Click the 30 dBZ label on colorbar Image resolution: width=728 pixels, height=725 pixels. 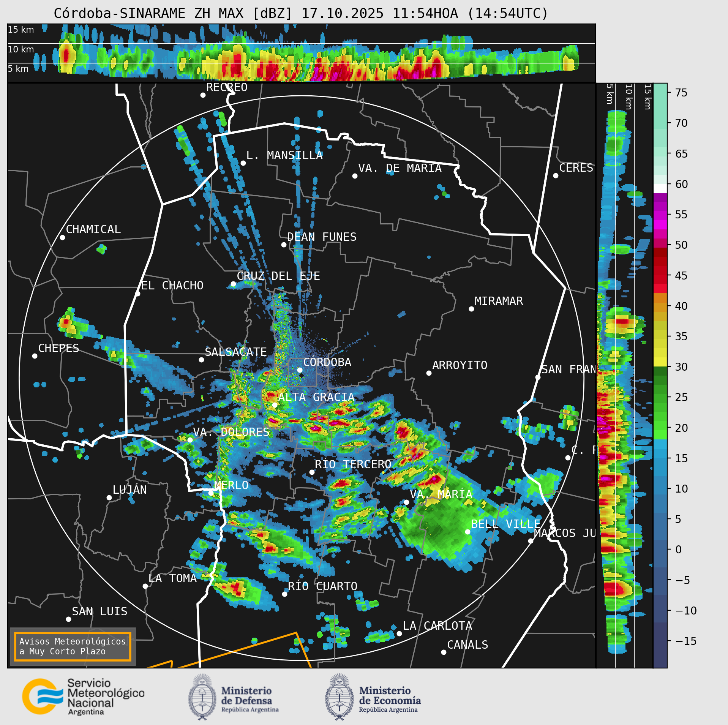(681, 367)
